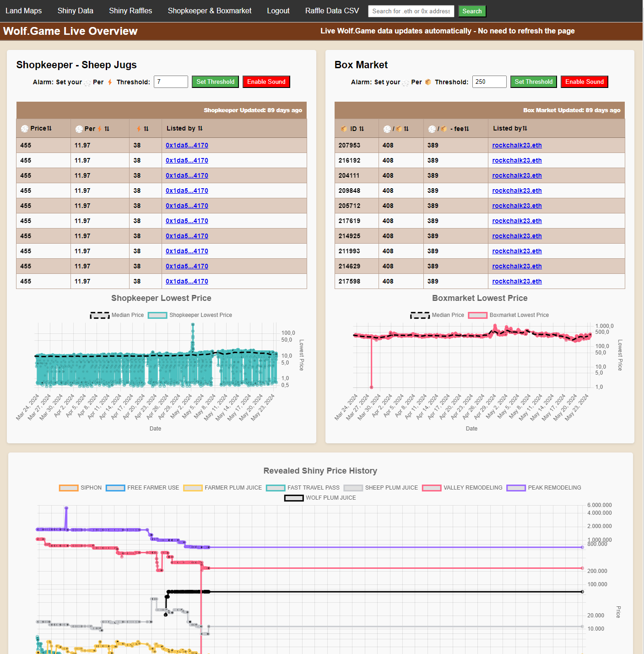The width and height of the screenshot is (644, 654).
Task: Open rockchalk23.eth link for box 205712
Action: (x=517, y=206)
